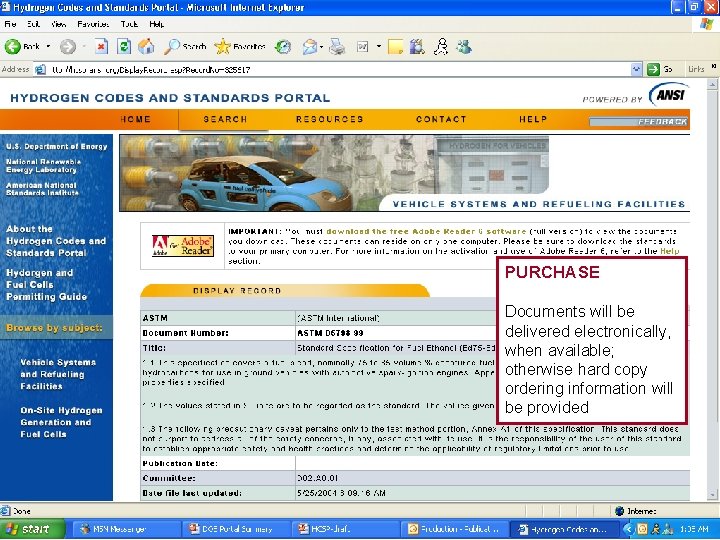Screen dimensions: 720x540
Task: Switch to Hydrogen Codes taskbar window
Action: (565, 529)
